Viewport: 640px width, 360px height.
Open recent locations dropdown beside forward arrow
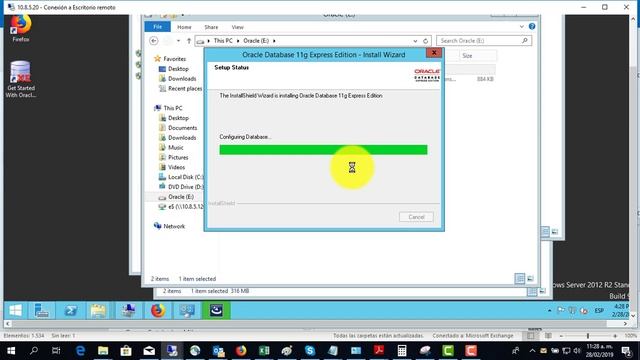(x=178, y=41)
